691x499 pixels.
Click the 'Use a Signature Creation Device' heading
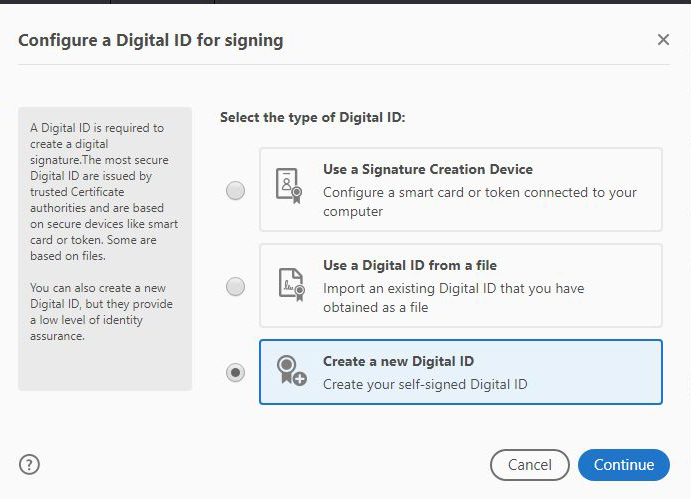coord(428,169)
